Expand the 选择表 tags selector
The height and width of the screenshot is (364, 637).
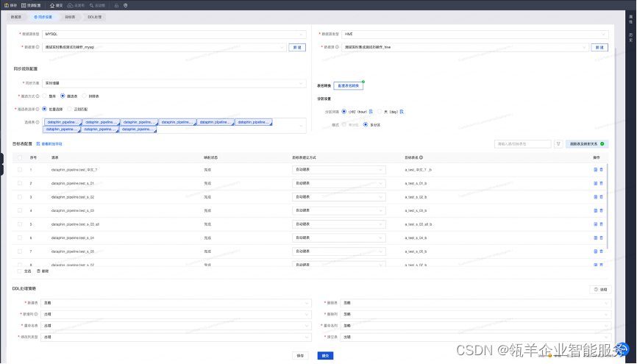(x=174, y=126)
